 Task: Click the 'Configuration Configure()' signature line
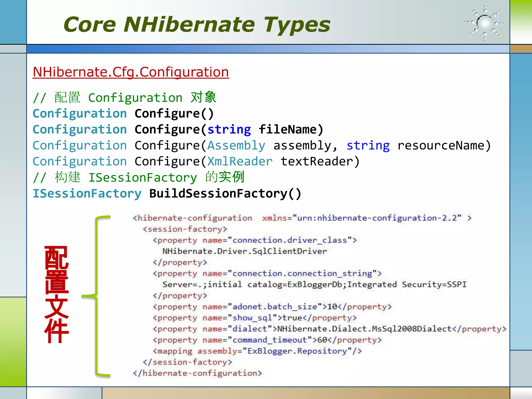coord(123,114)
